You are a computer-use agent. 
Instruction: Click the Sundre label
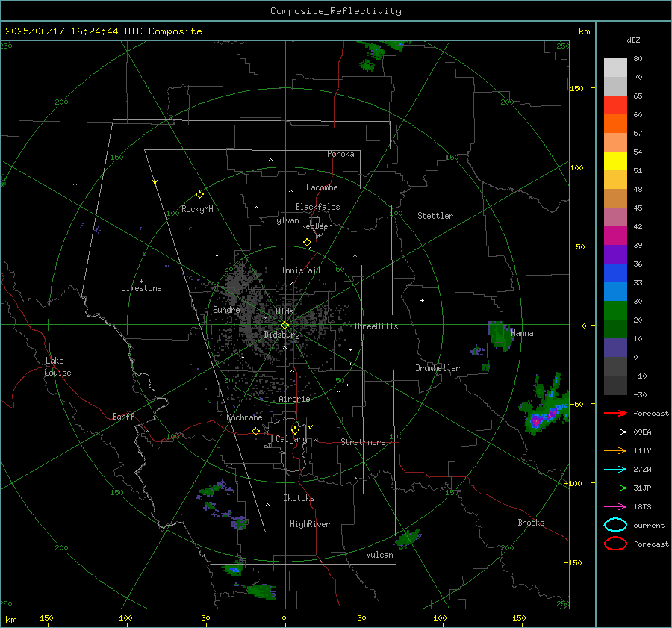pyautogui.click(x=226, y=309)
